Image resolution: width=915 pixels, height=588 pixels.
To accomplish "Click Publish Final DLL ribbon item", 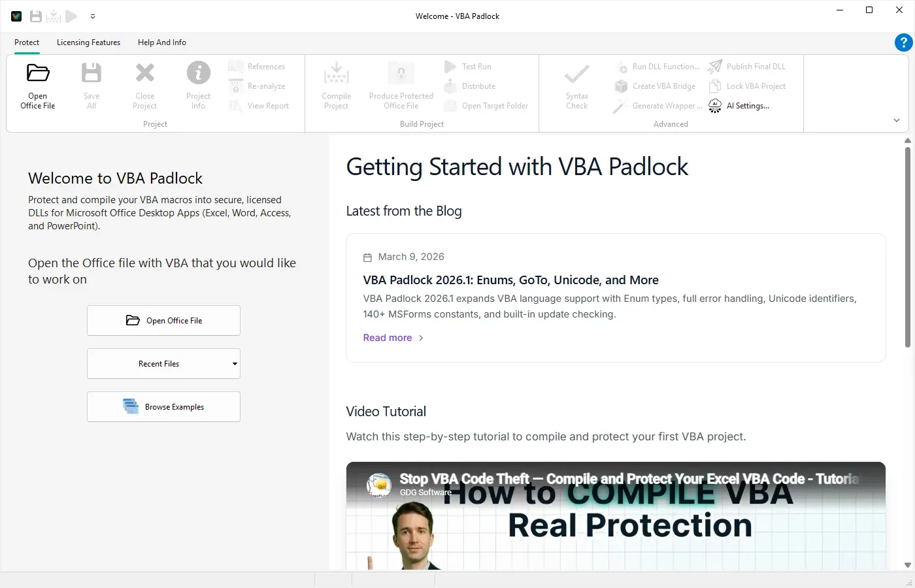I will point(747,67).
